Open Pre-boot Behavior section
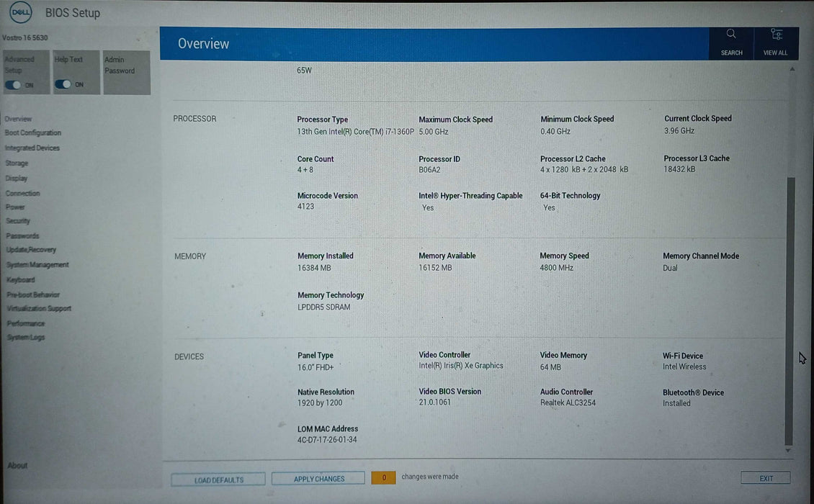 33,294
